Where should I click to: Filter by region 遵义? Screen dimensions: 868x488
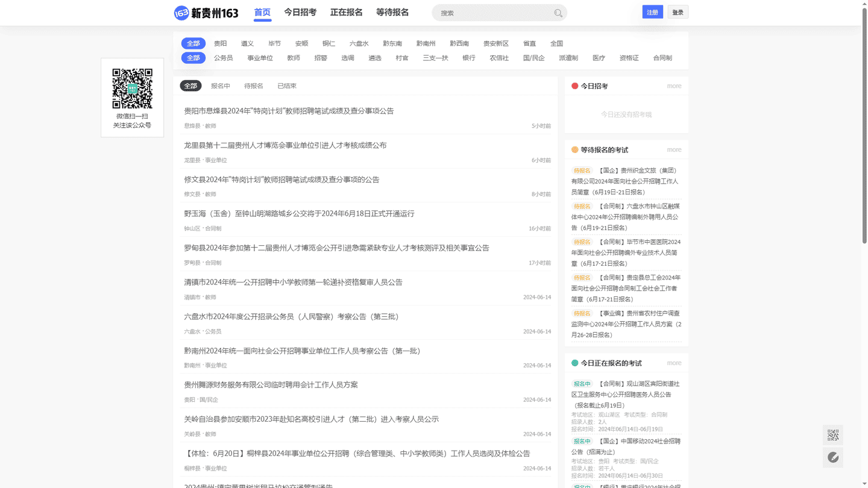click(247, 43)
